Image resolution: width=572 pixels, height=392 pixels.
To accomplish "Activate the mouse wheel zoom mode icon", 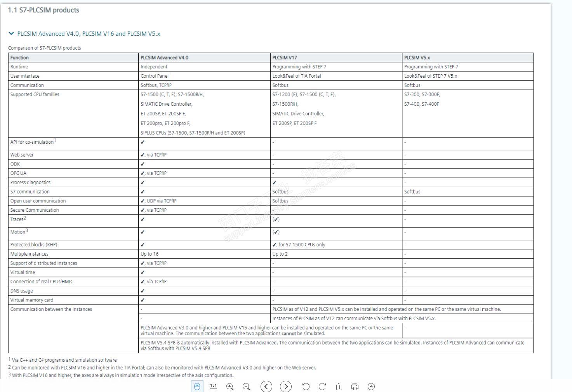I will click(x=197, y=387).
